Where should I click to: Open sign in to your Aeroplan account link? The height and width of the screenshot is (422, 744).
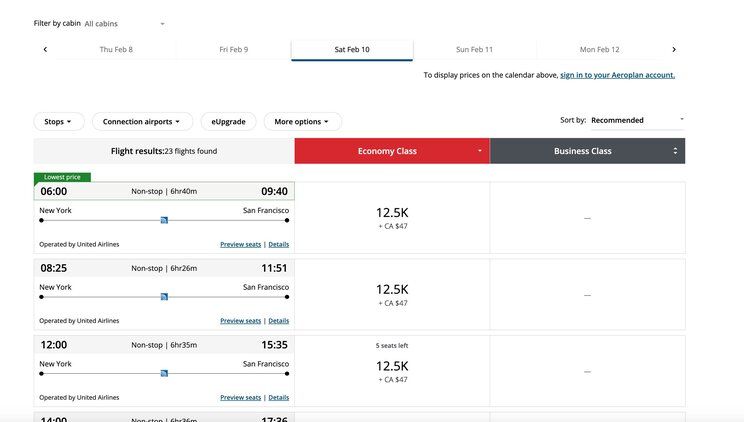617,75
